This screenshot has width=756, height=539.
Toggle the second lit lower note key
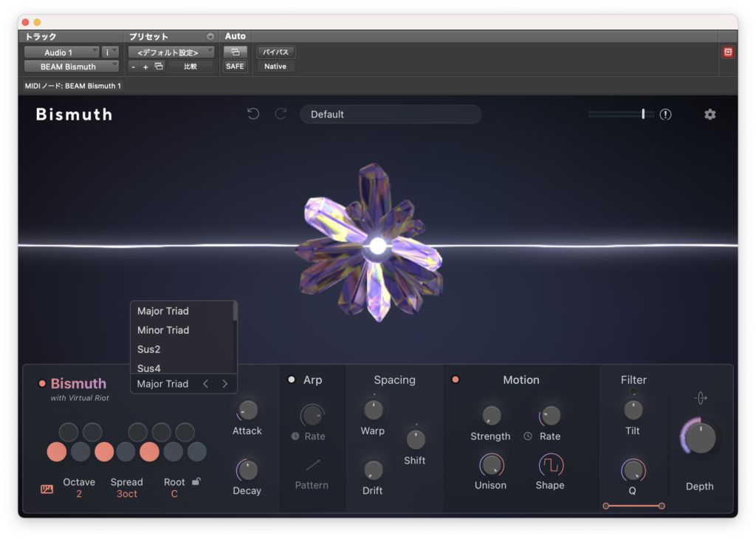(104, 452)
